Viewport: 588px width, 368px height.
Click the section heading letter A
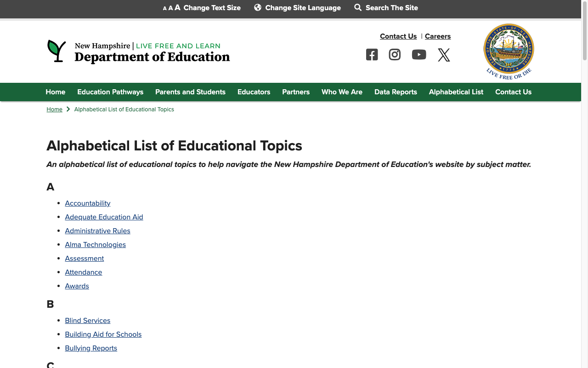pyautogui.click(x=51, y=187)
